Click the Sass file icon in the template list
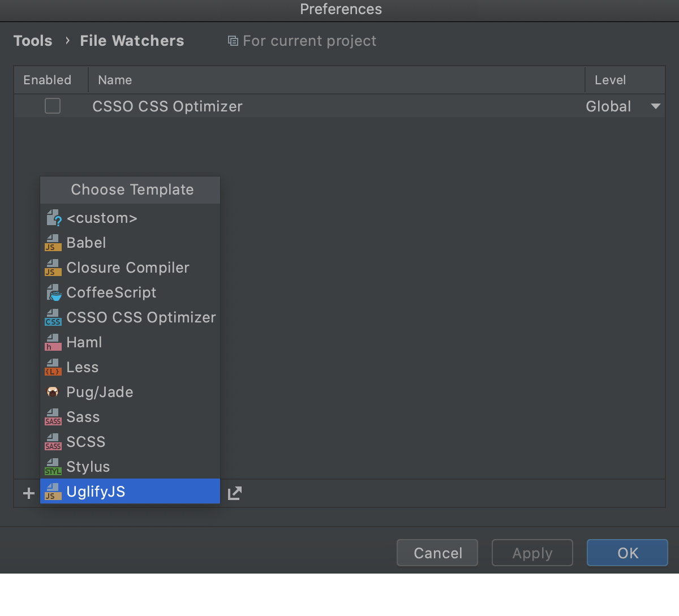Image resolution: width=679 pixels, height=616 pixels. (53, 417)
